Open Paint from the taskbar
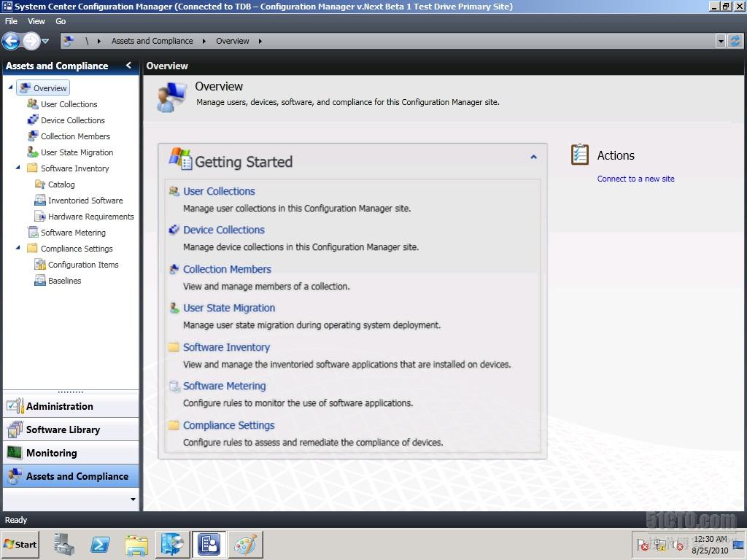The height and width of the screenshot is (560, 747). 245,544
